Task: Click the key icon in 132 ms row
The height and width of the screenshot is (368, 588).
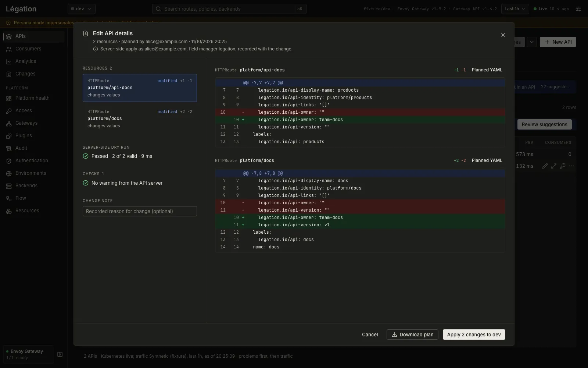Action: pyautogui.click(x=563, y=166)
